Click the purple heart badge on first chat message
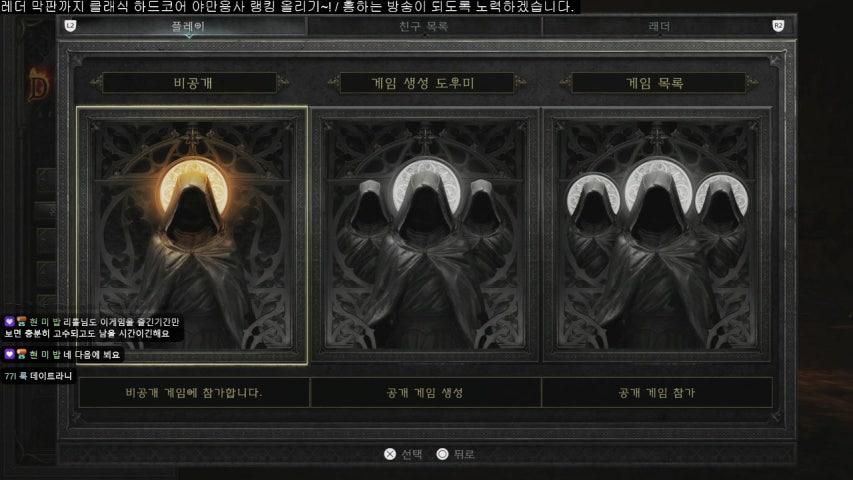The width and height of the screenshot is (853, 480). (x=9, y=322)
